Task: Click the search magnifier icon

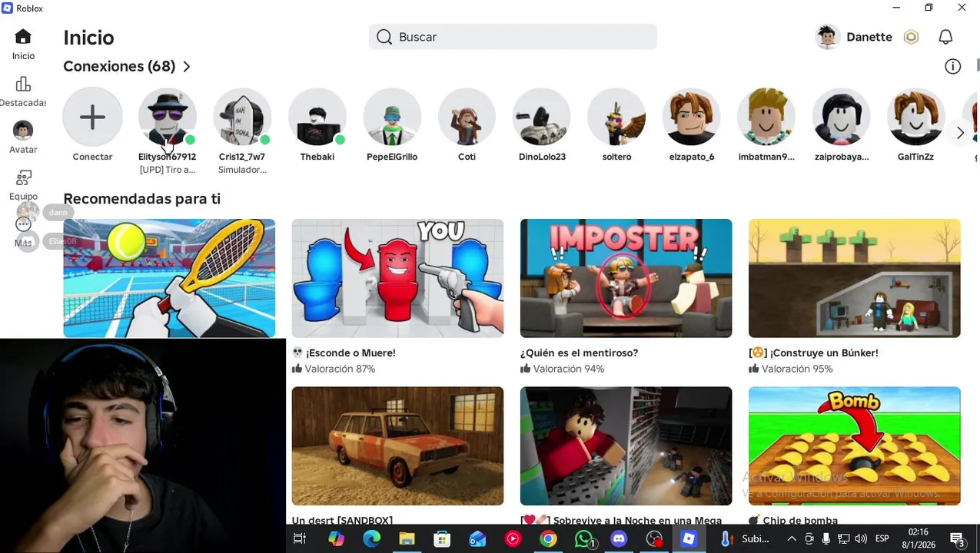Action: [x=385, y=37]
